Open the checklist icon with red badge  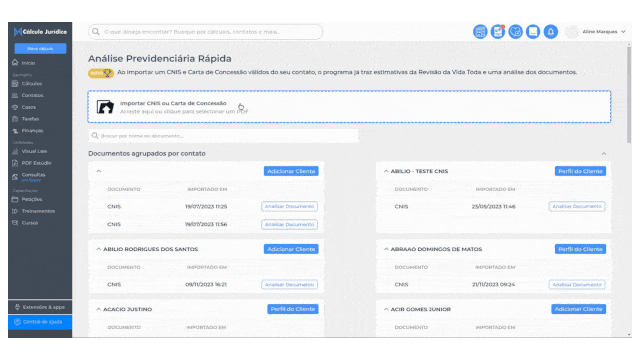coord(498,31)
